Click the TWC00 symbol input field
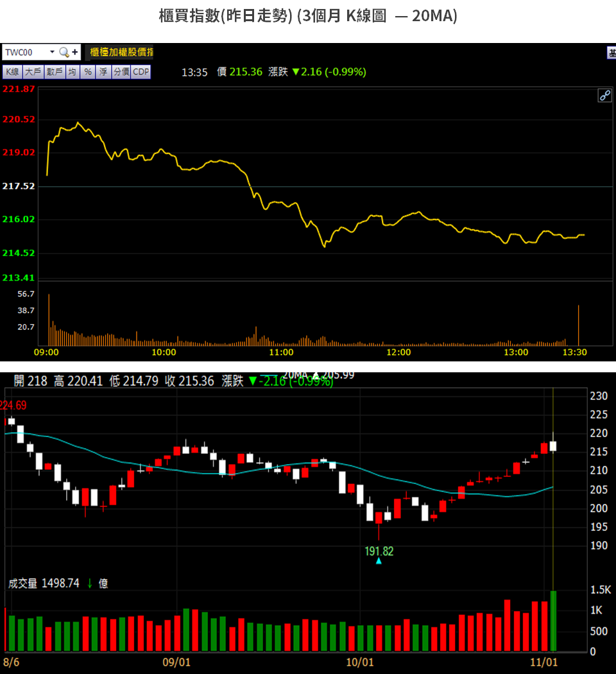 tap(26, 52)
